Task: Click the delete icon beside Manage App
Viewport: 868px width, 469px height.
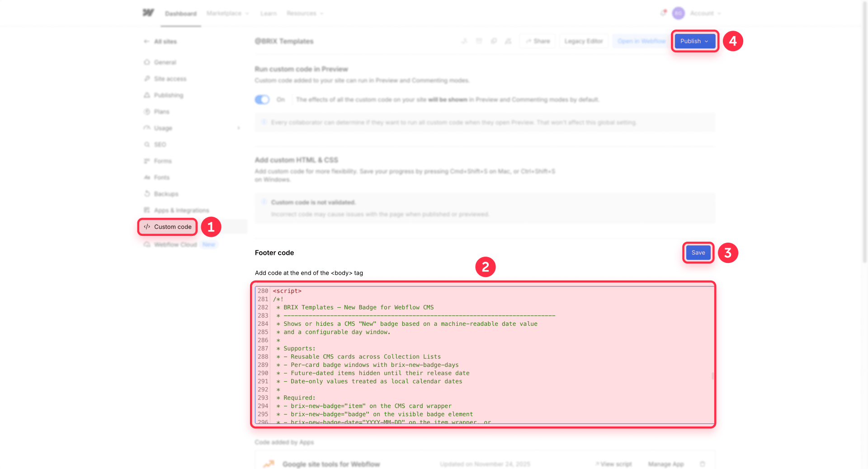Action: pos(703,464)
